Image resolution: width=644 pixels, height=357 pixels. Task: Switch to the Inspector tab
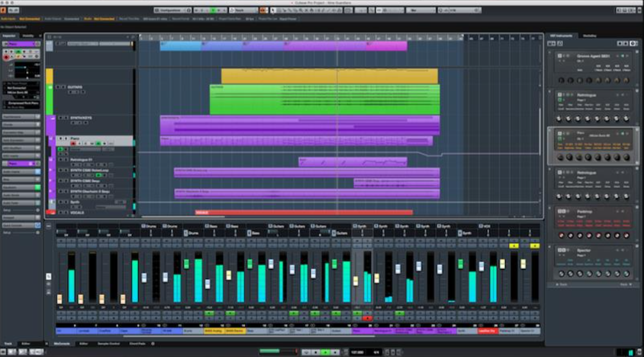coord(9,36)
